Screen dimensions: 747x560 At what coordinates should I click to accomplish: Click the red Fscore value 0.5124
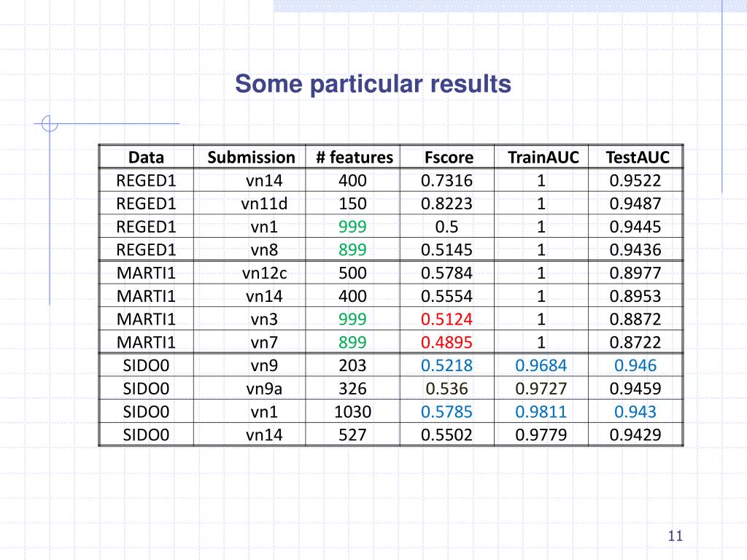(447, 319)
